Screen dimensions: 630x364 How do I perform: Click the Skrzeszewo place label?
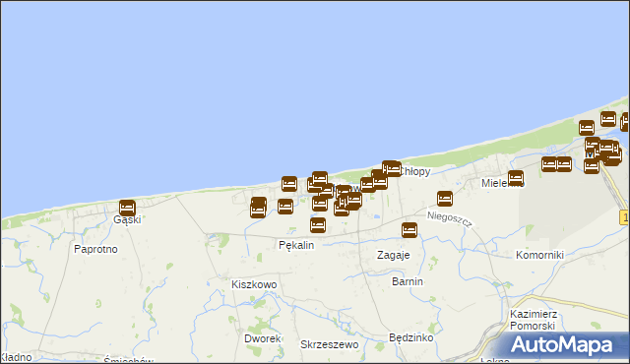[330, 344]
